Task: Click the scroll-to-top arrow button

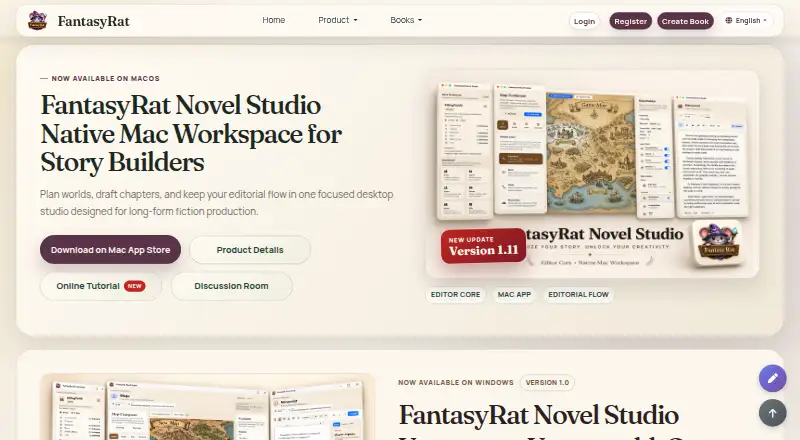Action: (x=772, y=413)
